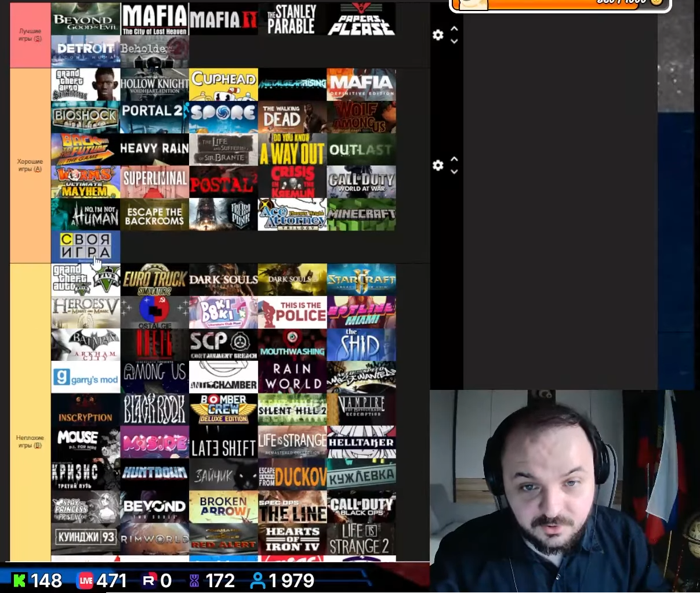
Task: Open settings gear for the S tier row
Action: coord(438,35)
